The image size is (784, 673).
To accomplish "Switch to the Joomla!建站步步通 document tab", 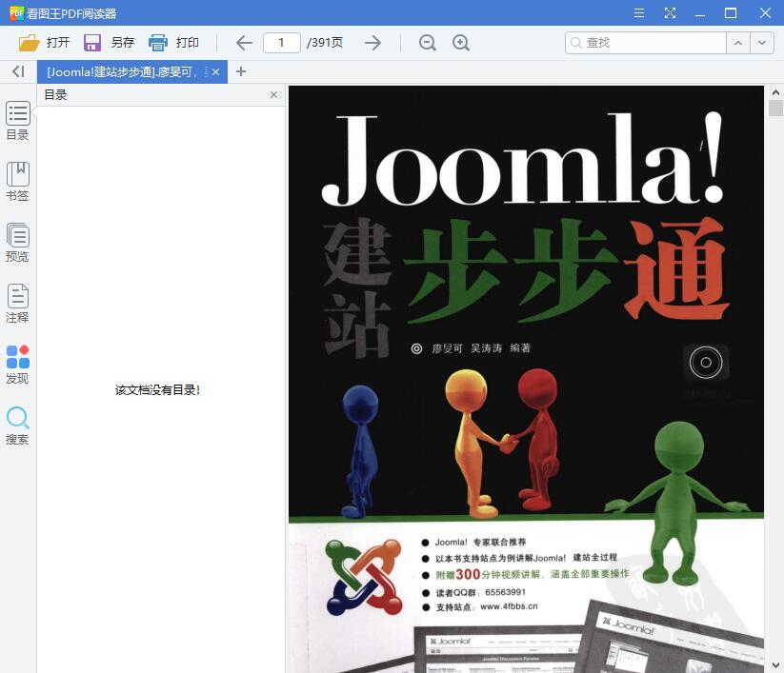I will tap(124, 71).
